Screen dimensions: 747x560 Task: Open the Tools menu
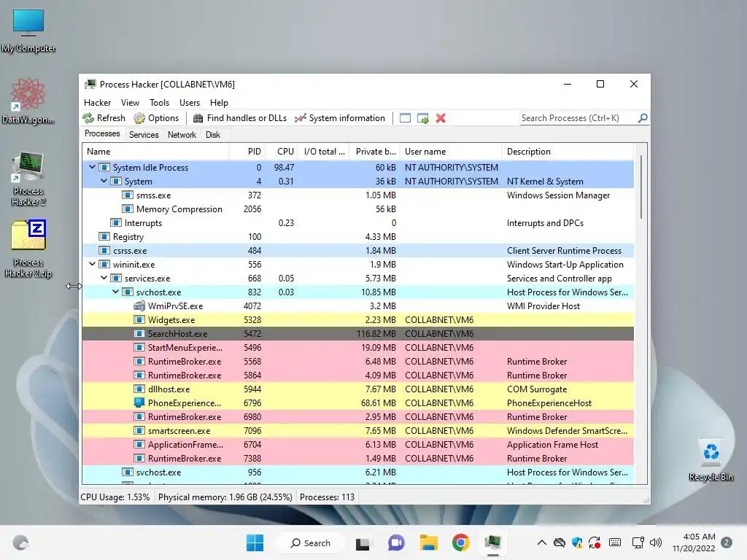point(159,102)
